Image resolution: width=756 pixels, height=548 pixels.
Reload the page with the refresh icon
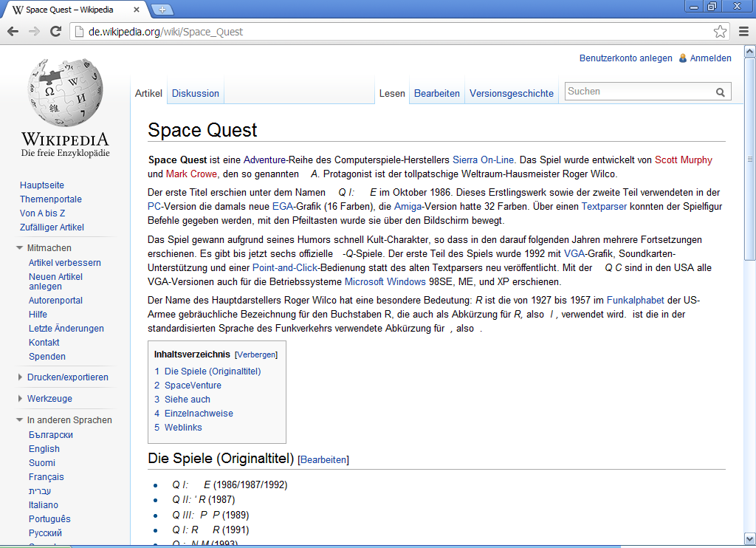pos(56,32)
